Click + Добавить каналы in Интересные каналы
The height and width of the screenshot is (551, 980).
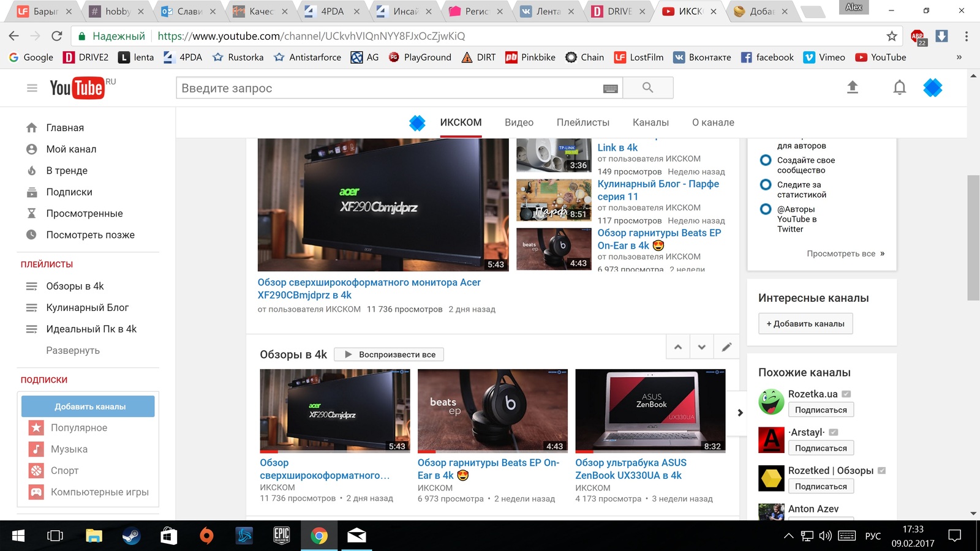805,323
